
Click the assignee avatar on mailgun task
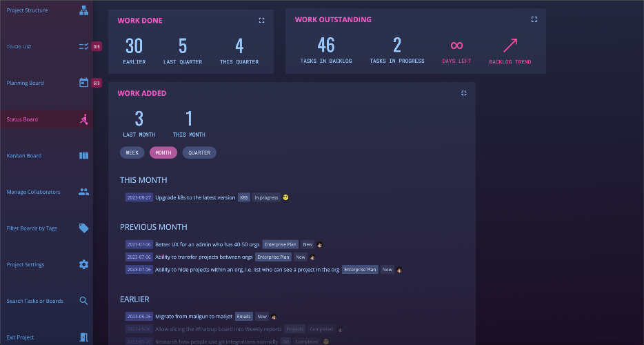(x=274, y=317)
